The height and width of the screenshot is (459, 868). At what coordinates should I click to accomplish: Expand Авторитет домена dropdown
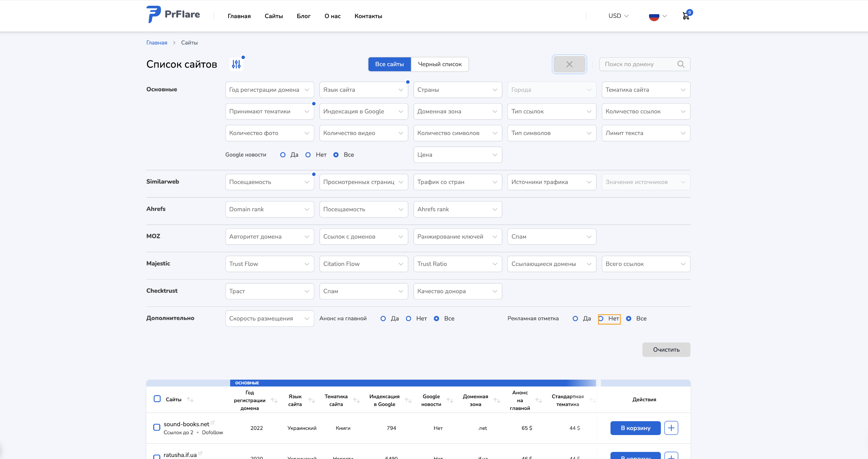[x=270, y=237]
